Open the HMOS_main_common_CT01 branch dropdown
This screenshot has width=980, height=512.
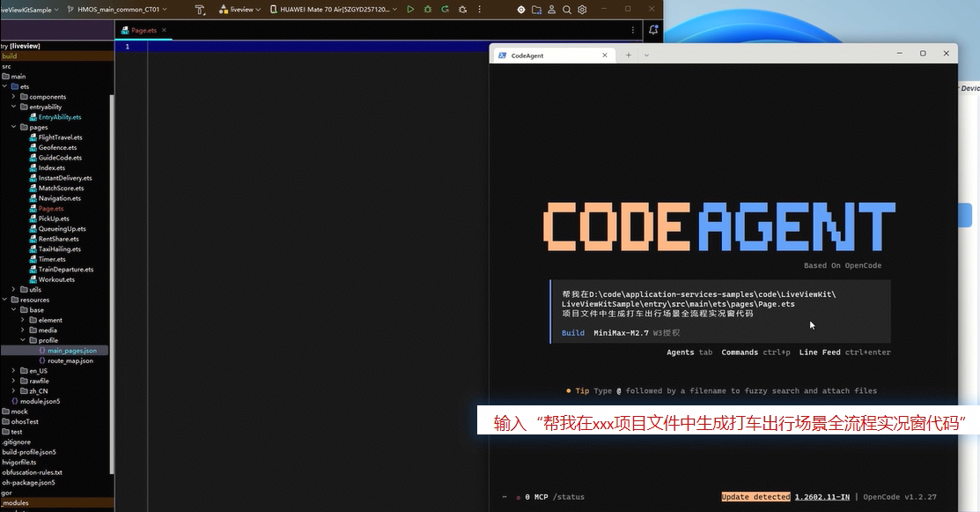pos(117,10)
